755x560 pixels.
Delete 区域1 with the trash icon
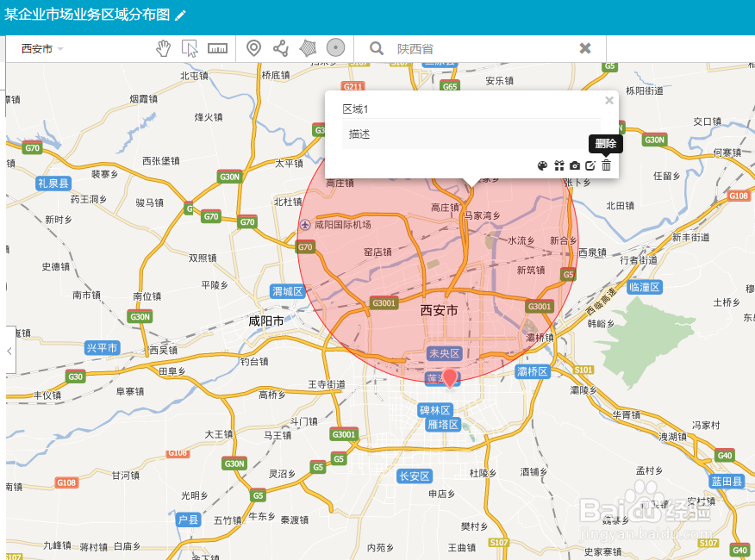click(x=606, y=165)
